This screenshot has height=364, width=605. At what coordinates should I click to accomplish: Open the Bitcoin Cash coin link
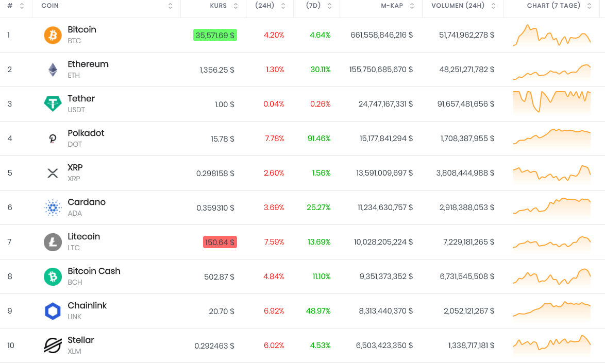click(94, 271)
